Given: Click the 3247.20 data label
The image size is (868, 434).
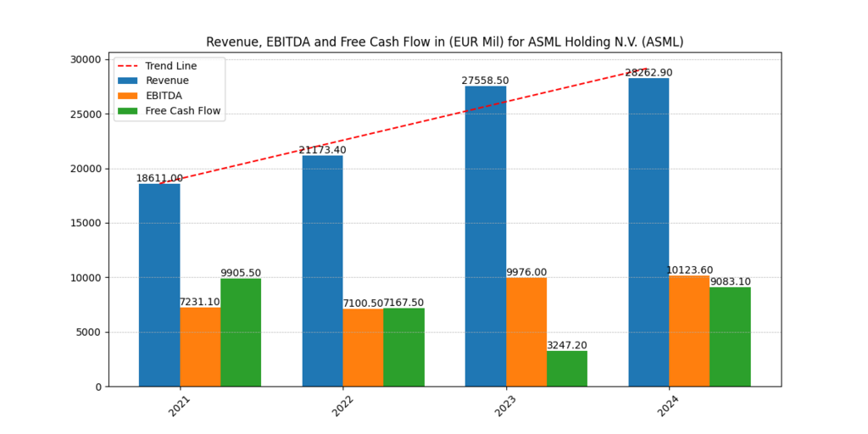Looking at the screenshot, I should [567, 345].
